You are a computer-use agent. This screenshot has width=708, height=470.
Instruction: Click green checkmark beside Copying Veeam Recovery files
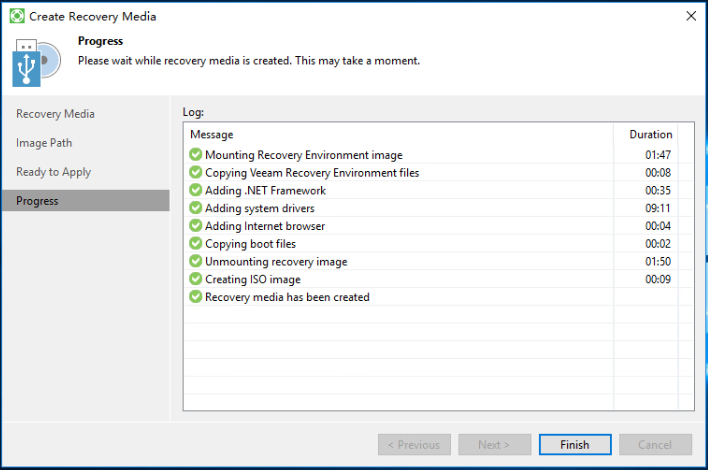196,172
